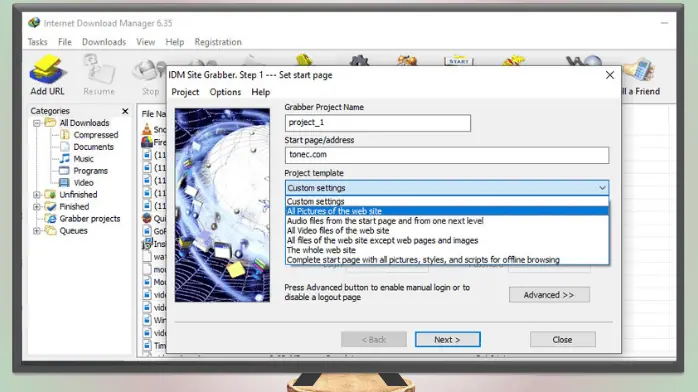Click the Next > button
The image size is (698, 392).
tap(447, 339)
